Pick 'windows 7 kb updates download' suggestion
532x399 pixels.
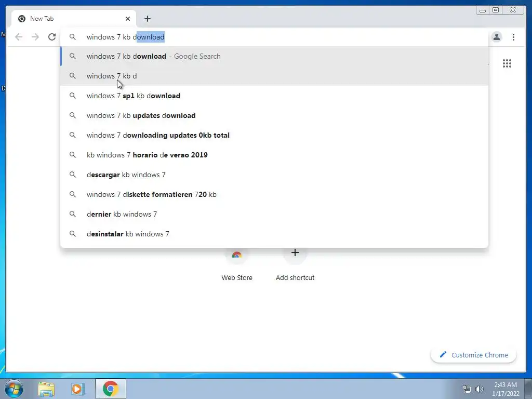pos(274,115)
